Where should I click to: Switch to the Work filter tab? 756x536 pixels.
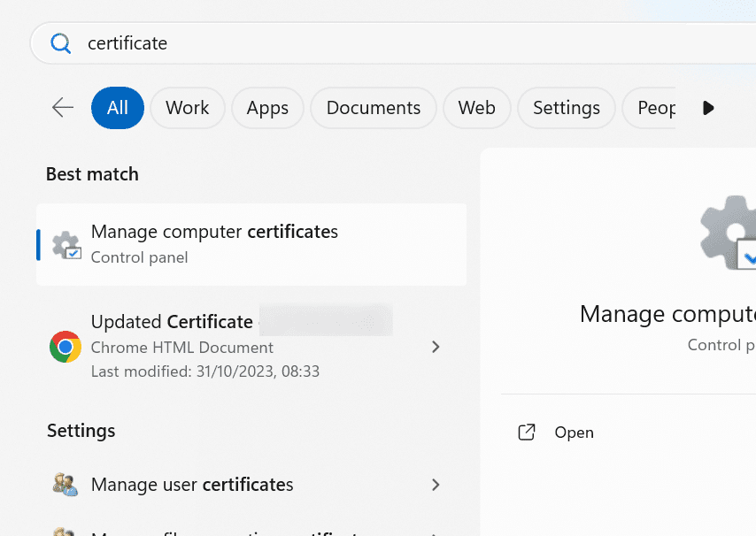(187, 108)
